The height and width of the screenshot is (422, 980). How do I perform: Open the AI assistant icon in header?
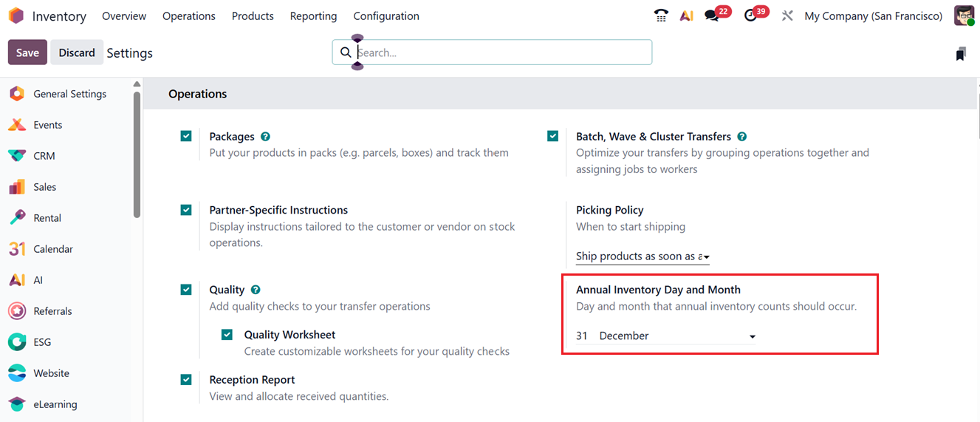(687, 16)
